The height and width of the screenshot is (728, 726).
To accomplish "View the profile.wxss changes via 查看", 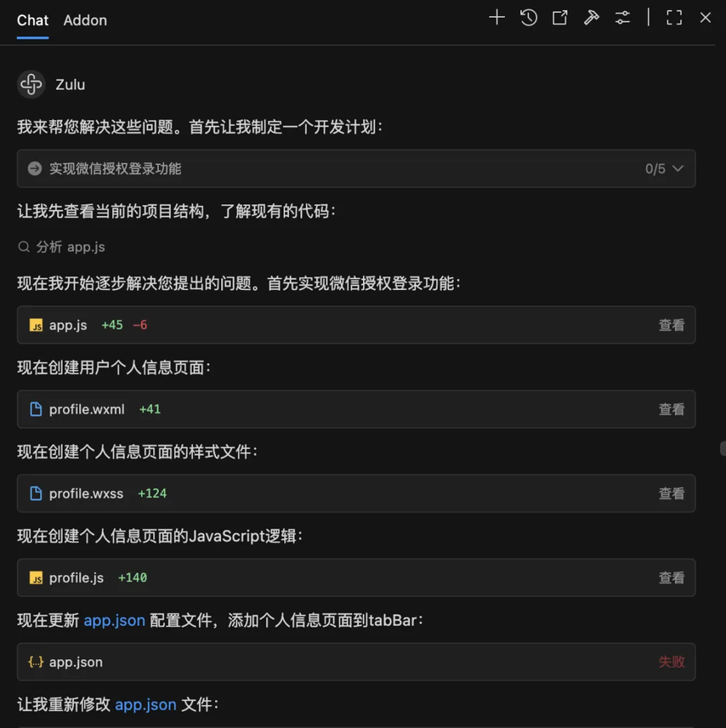I will pos(671,493).
